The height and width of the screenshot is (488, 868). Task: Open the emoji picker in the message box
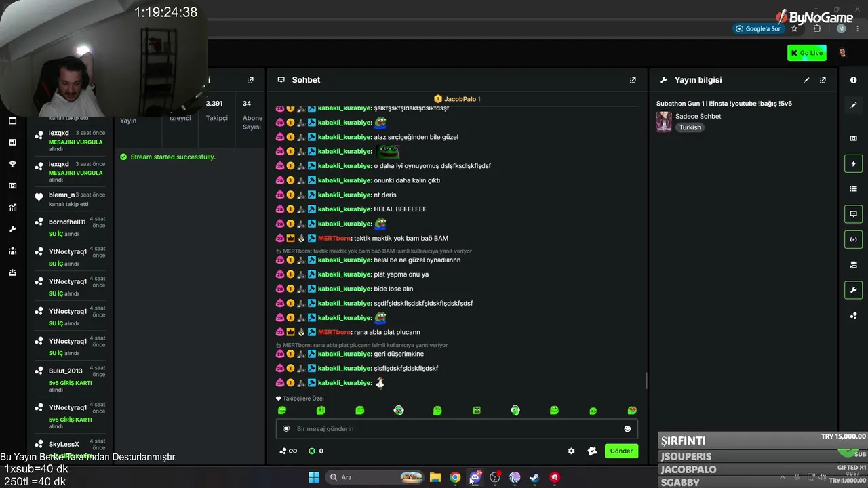click(627, 428)
